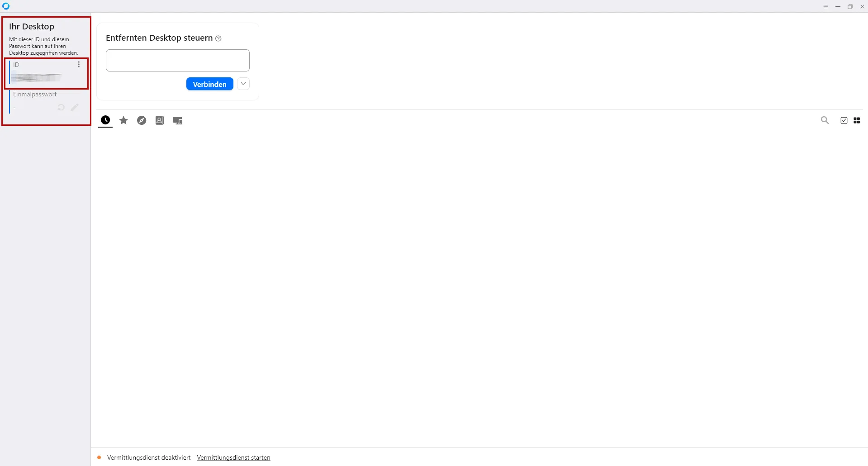Click the RustDesk logo in title bar

click(x=6, y=6)
